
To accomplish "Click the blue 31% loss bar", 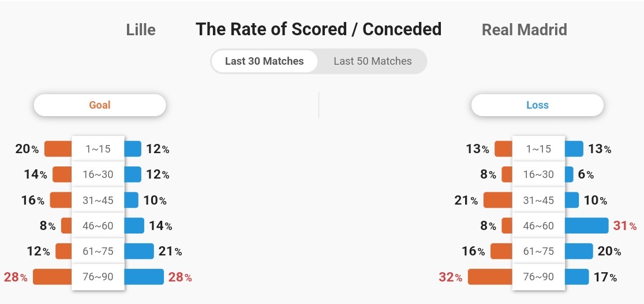I will point(586,226).
